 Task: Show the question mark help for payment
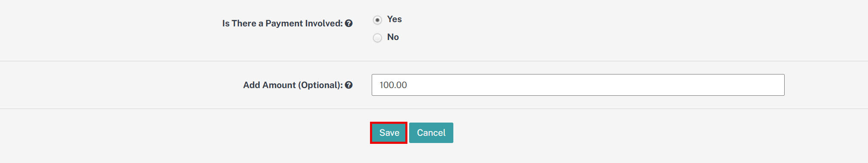(x=349, y=23)
